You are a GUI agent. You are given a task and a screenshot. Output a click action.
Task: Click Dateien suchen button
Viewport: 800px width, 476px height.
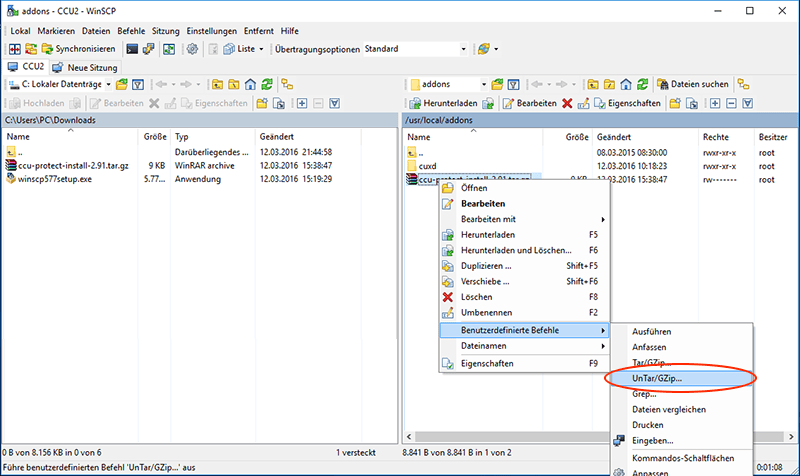[x=693, y=84]
